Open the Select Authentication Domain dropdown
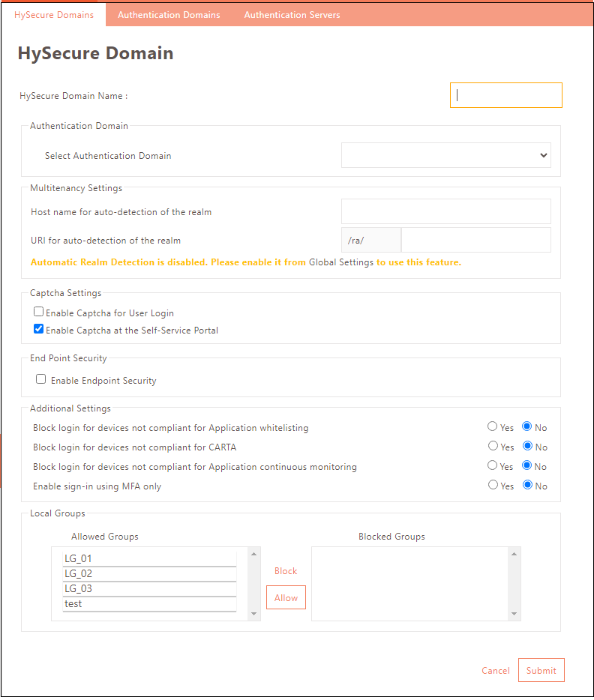Screen dimensions: 594x700 point(445,155)
